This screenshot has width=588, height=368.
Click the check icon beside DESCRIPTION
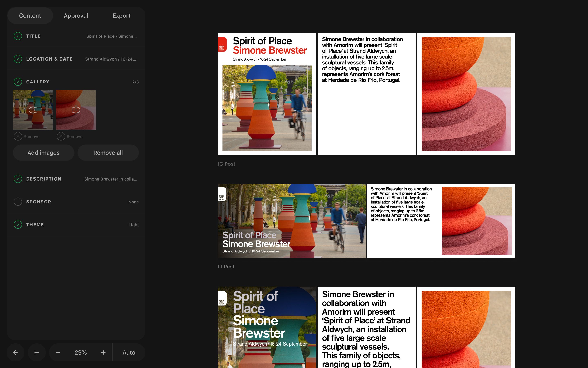[18, 179]
